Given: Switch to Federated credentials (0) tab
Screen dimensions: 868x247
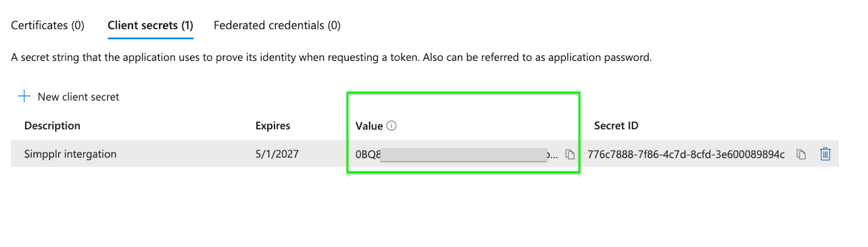Looking at the screenshot, I should coord(277,26).
